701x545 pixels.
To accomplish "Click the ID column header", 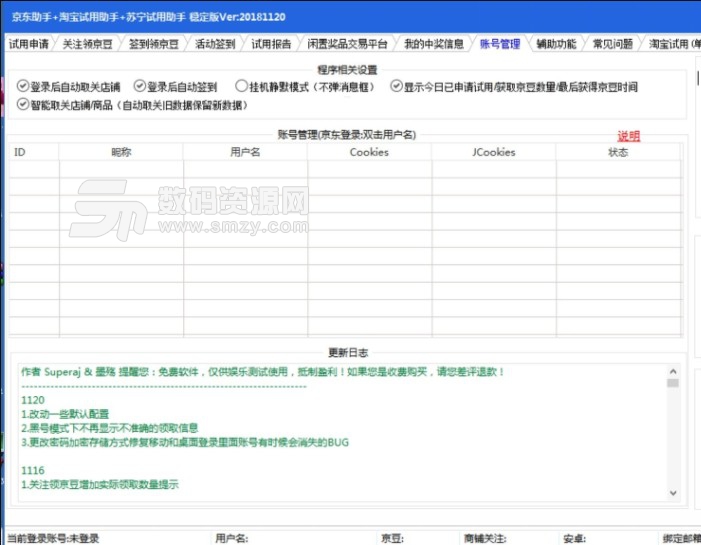I will [x=34, y=152].
